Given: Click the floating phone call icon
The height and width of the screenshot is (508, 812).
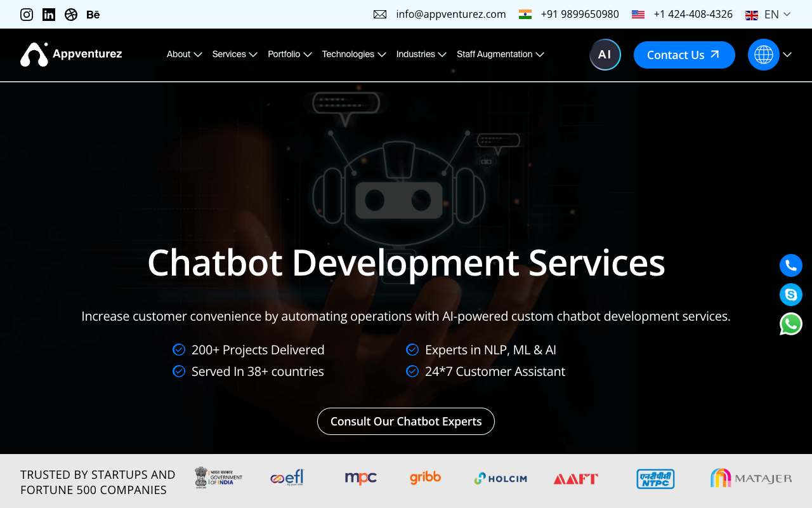Looking at the screenshot, I should [x=791, y=265].
